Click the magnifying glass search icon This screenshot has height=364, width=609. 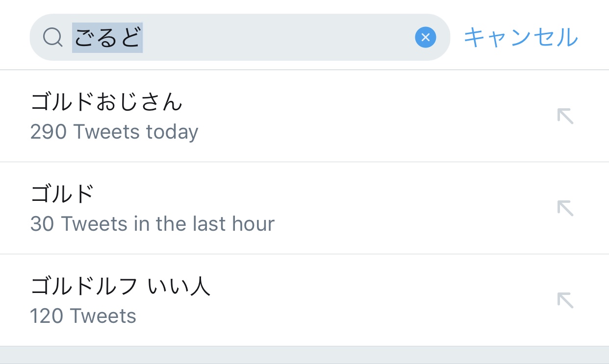click(x=52, y=37)
